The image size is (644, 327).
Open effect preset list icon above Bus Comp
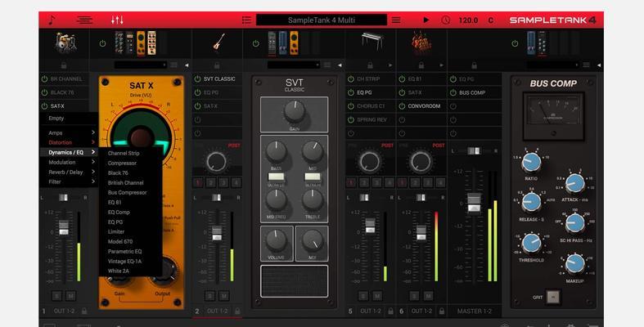pos(586,65)
